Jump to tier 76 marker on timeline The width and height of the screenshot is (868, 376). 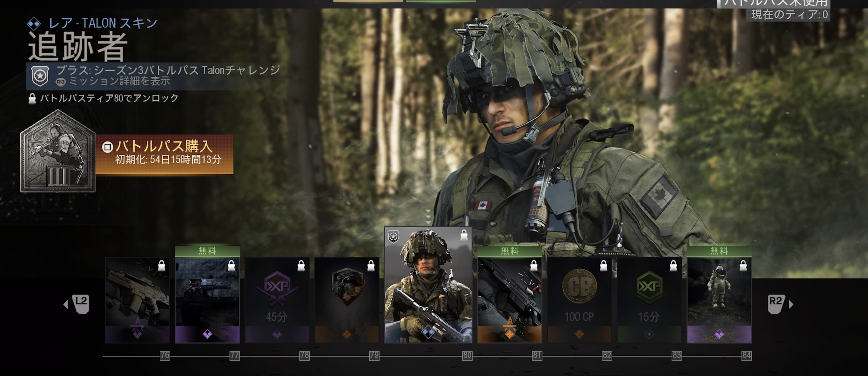pos(165,356)
